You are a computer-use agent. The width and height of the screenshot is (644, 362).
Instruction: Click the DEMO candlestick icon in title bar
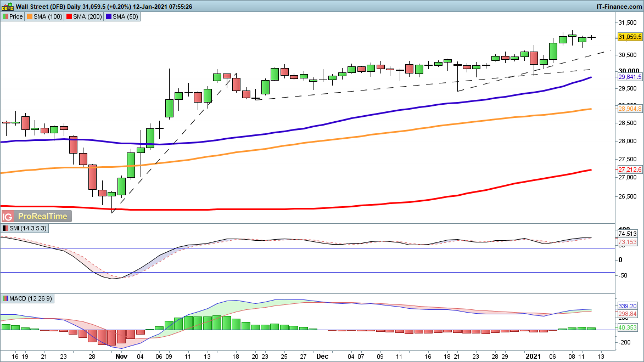tap(7, 6)
